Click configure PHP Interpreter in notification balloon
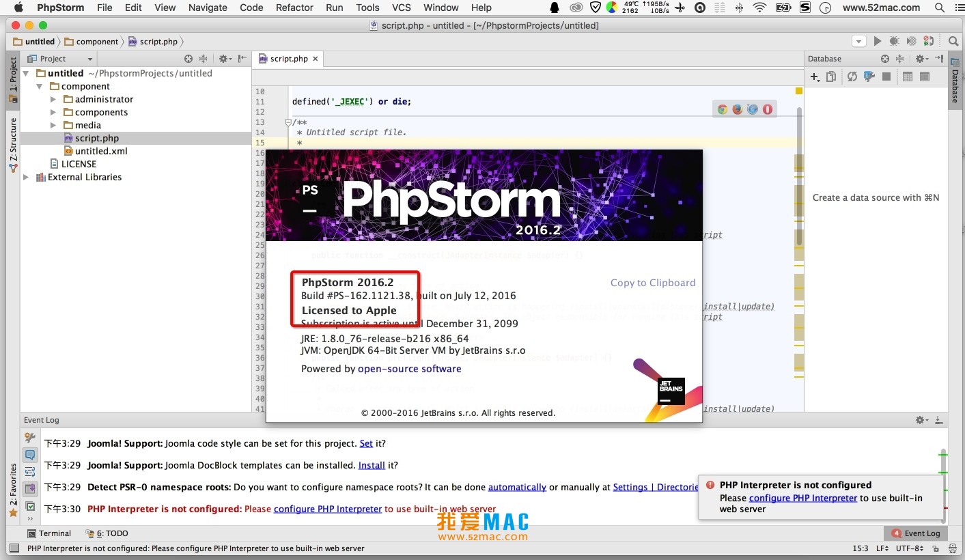This screenshot has width=965, height=560. pyautogui.click(x=803, y=498)
